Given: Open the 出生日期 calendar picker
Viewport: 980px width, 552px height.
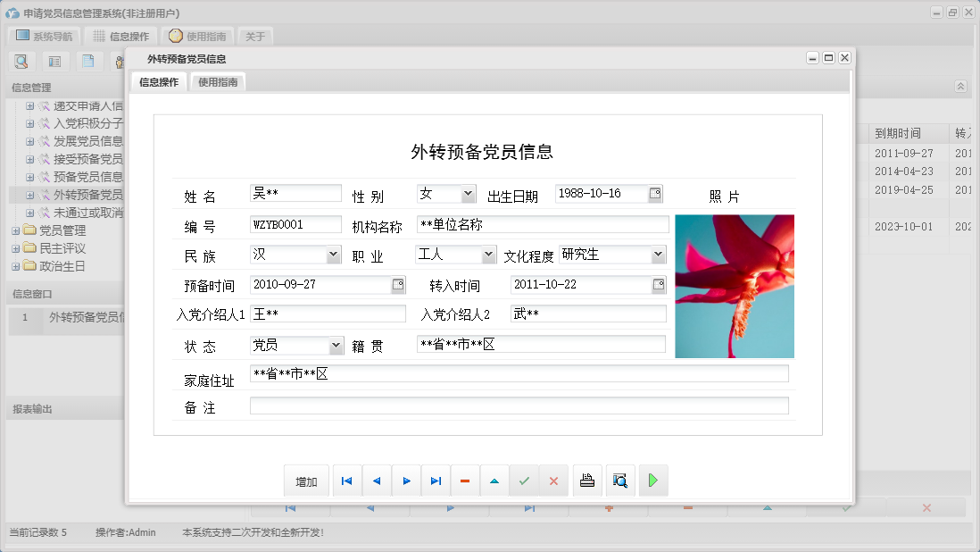Looking at the screenshot, I should [x=655, y=194].
